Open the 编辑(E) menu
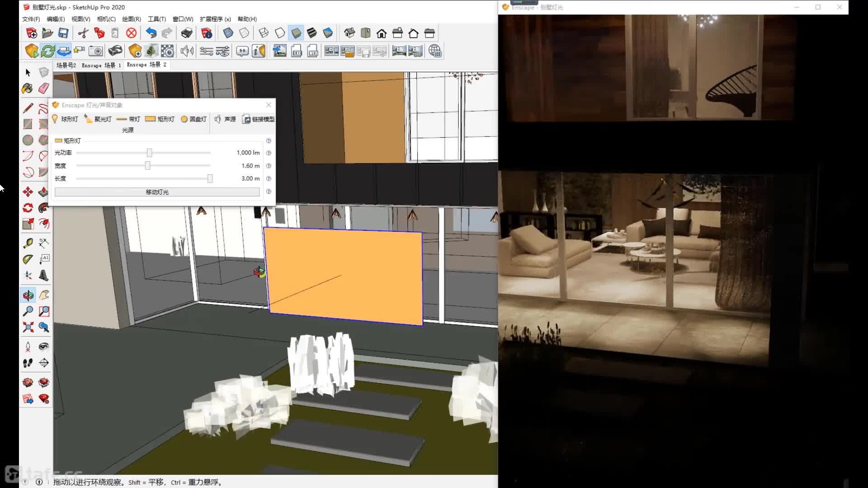 coord(56,19)
